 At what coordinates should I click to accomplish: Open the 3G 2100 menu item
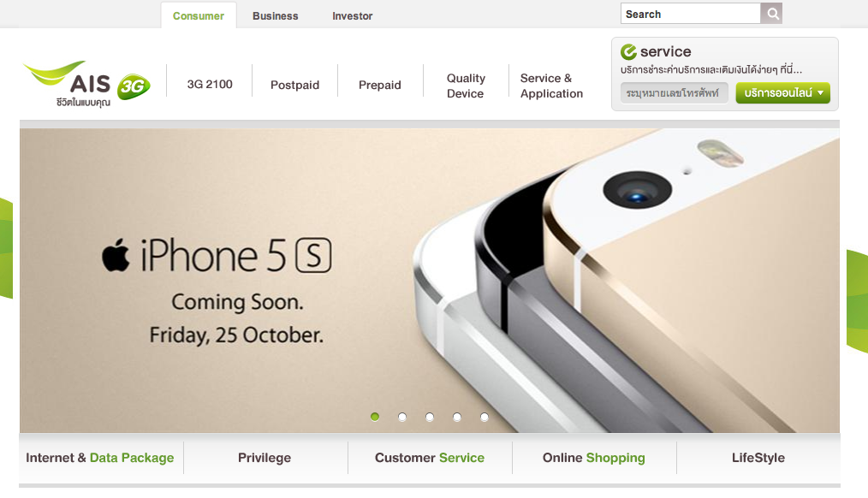click(210, 84)
